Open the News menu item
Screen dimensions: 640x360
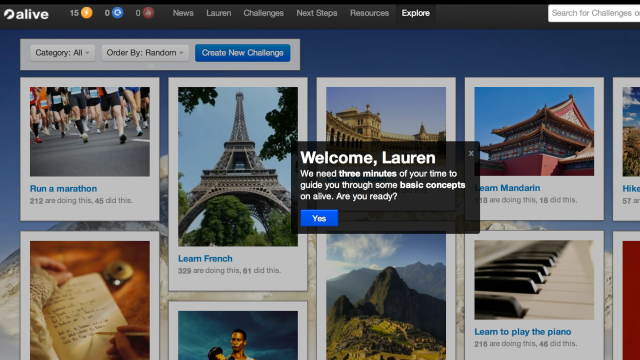pyautogui.click(x=183, y=13)
